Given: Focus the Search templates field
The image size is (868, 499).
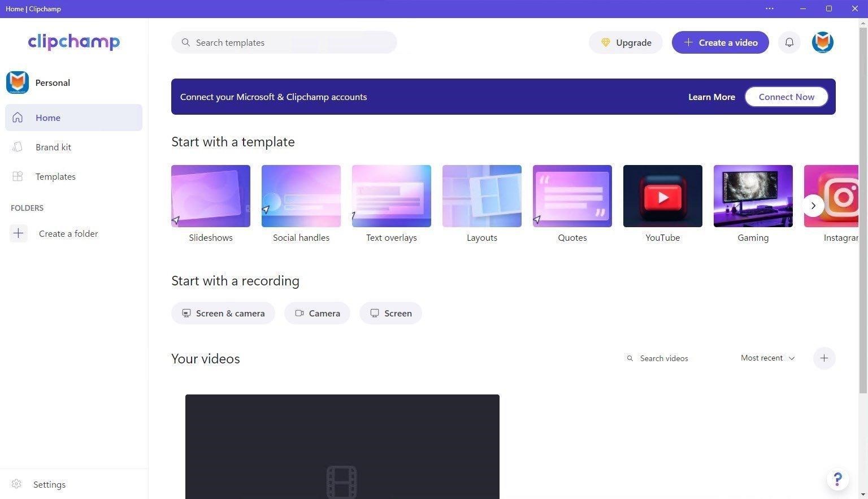Looking at the screenshot, I should pyautogui.click(x=284, y=42).
